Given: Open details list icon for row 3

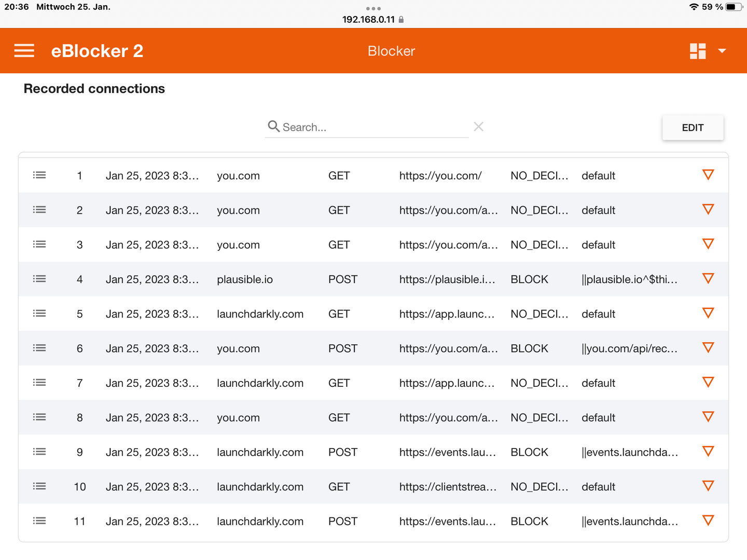Looking at the screenshot, I should (x=39, y=244).
